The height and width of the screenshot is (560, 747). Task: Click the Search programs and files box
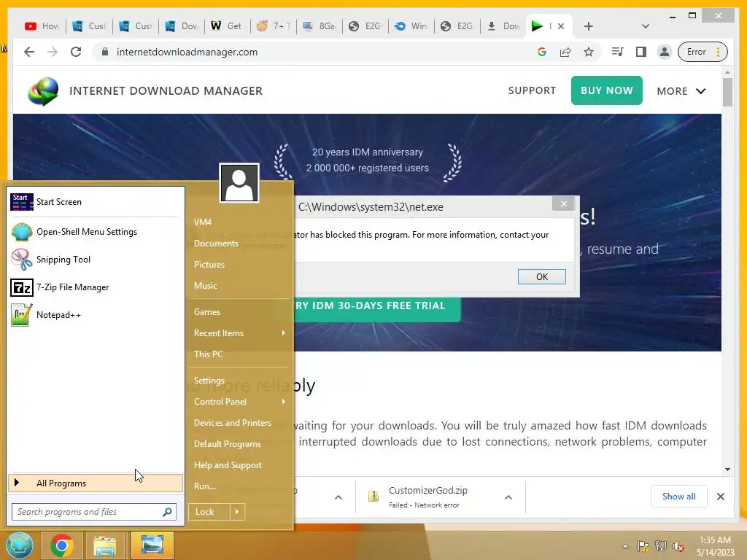[94, 512]
